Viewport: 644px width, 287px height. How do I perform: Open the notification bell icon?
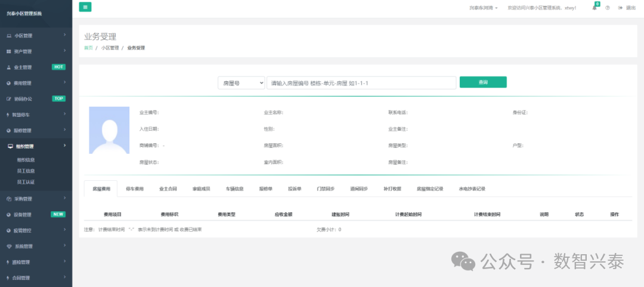[x=595, y=8]
